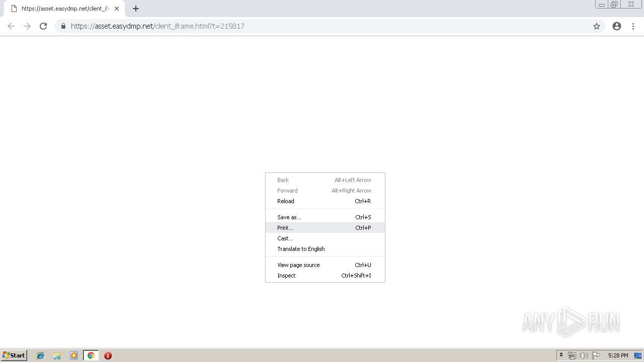Choose Back in the context menu
The image size is (644, 362).
click(325, 180)
